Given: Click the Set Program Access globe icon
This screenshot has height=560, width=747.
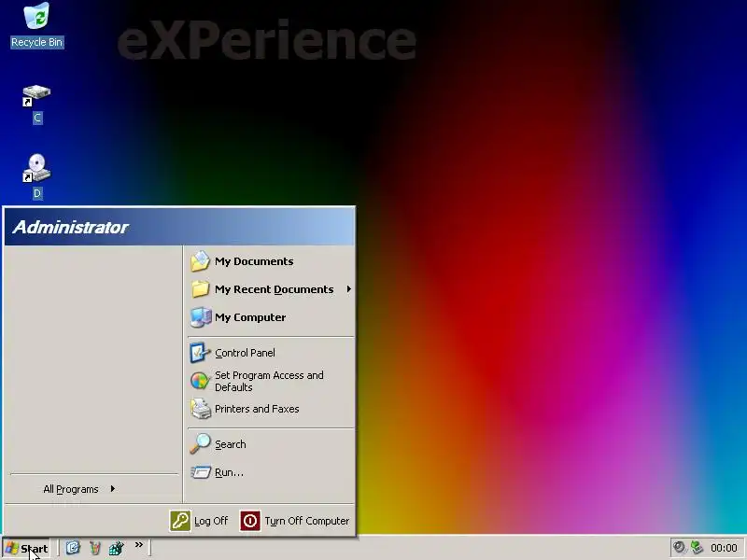Looking at the screenshot, I should (x=200, y=381).
